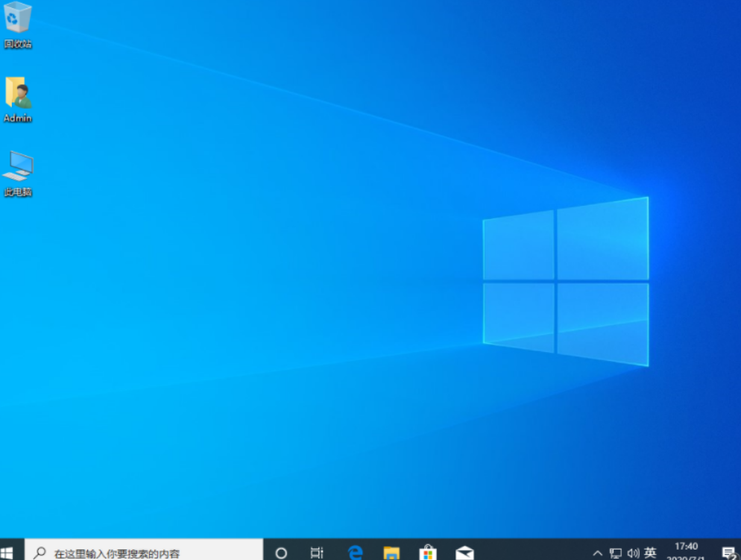Viewport: 741px width, 560px height.
Task: Open Cortana from the taskbar circle icon
Action: pos(281,553)
